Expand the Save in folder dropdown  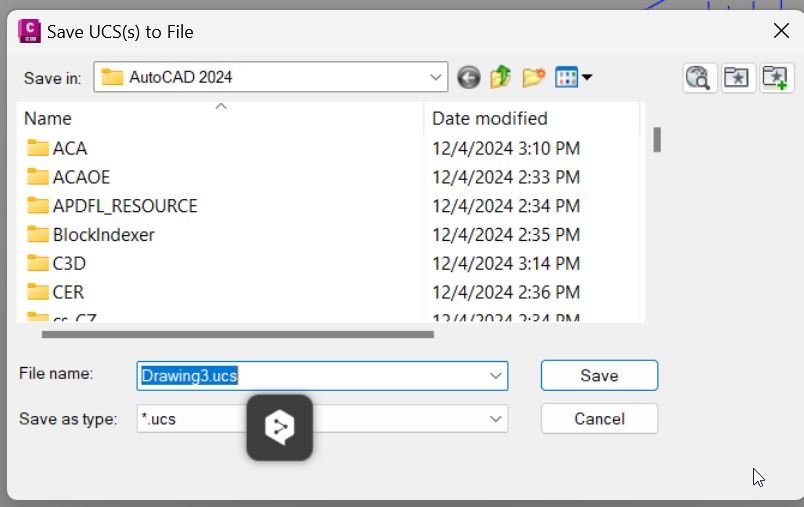coord(435,77)
